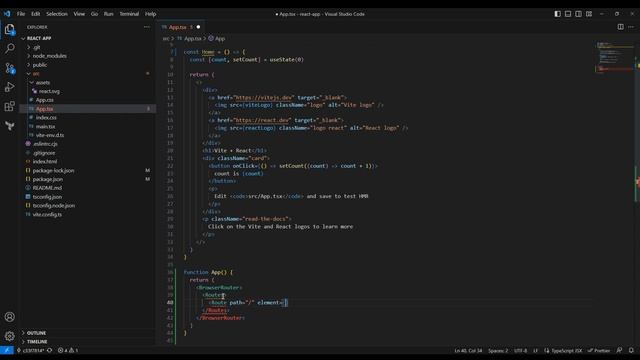Collapse the assets folder
The width and height of the screenshot is (640, 360).
click(42, 82)
